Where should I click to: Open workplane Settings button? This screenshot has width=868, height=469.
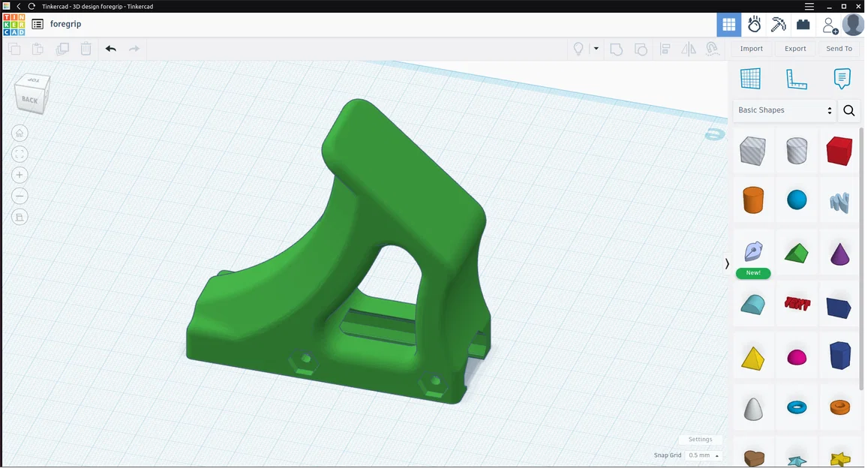[700, 439]
